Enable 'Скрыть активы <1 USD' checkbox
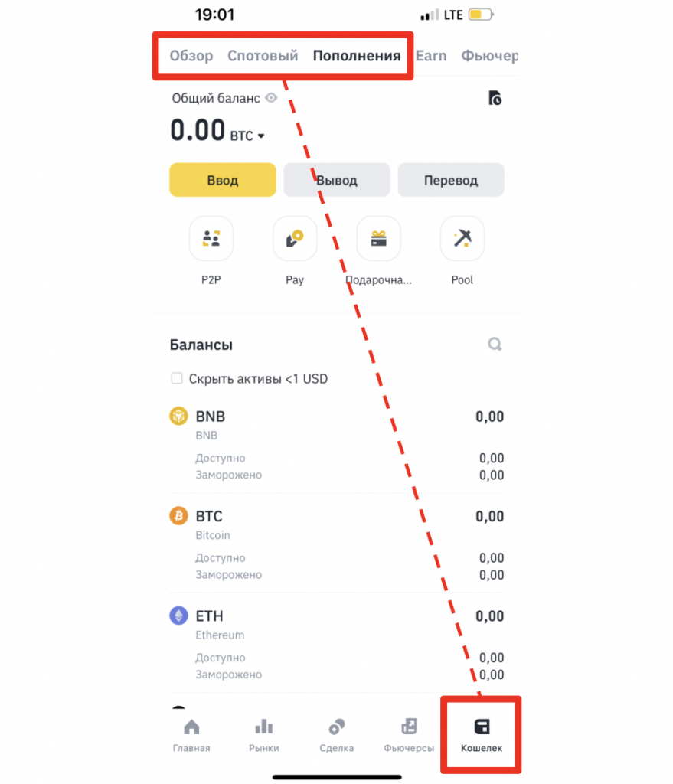The image size is (673, 784). 177,378
